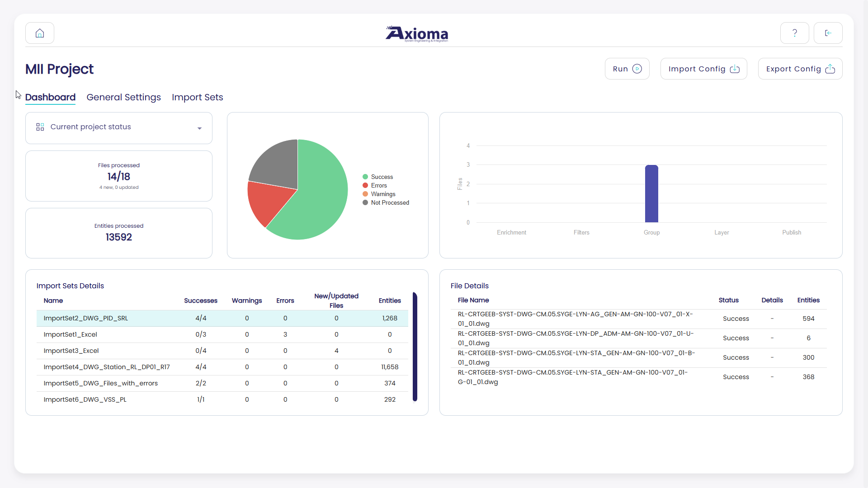The image size is (868, 488).
Task: Click the Import Sets Details table scrollbar
Action: pyautogui.click(x=415, y=347)
